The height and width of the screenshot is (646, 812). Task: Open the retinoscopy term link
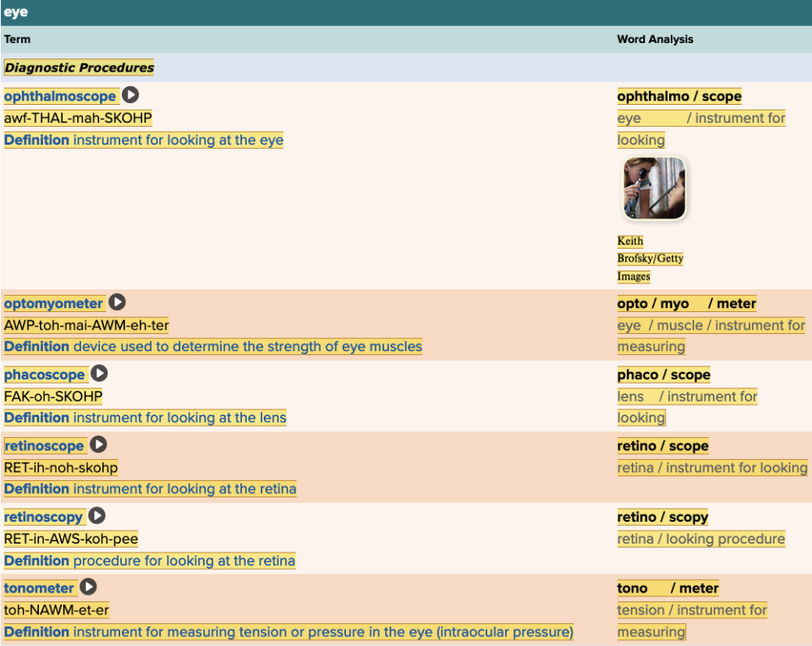[x=44, y=517]
